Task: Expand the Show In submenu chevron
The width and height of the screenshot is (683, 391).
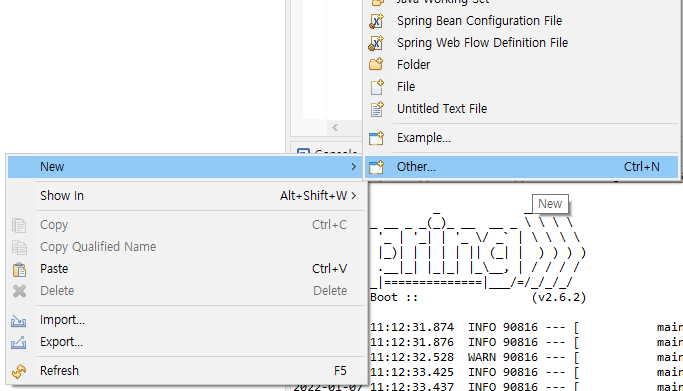Action: click(353, 196)
